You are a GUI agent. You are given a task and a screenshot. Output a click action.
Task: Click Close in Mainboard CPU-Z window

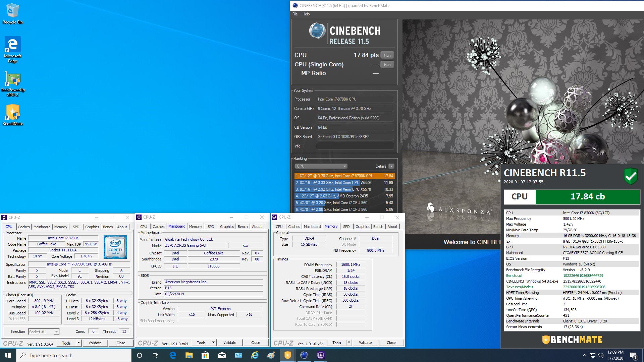(256, 343)
